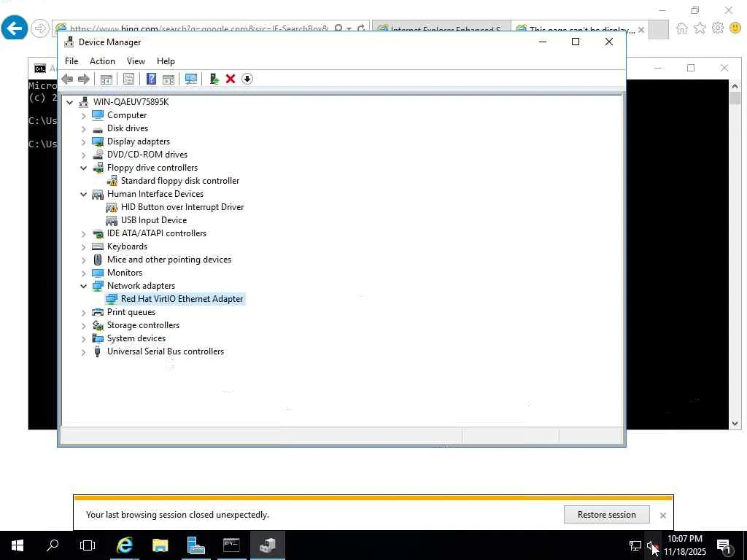Open the Action menu

(x=102, y=61)
